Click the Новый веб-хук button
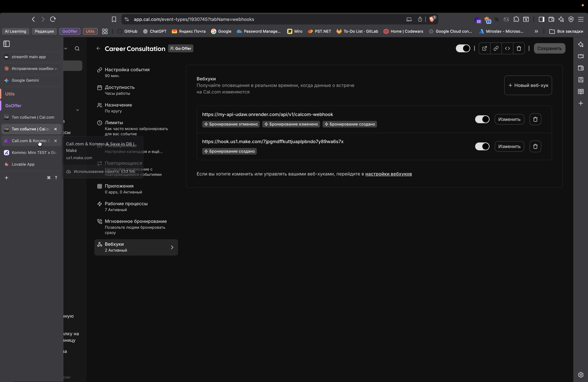Image resolution: width=588 pixels, height=382 pixels. click(528, 85)
